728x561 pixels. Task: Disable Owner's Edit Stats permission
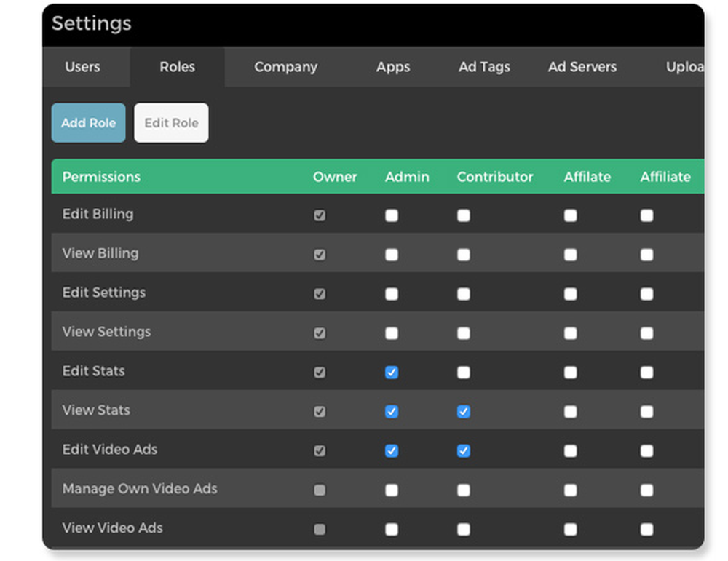[x=320, y=373]
